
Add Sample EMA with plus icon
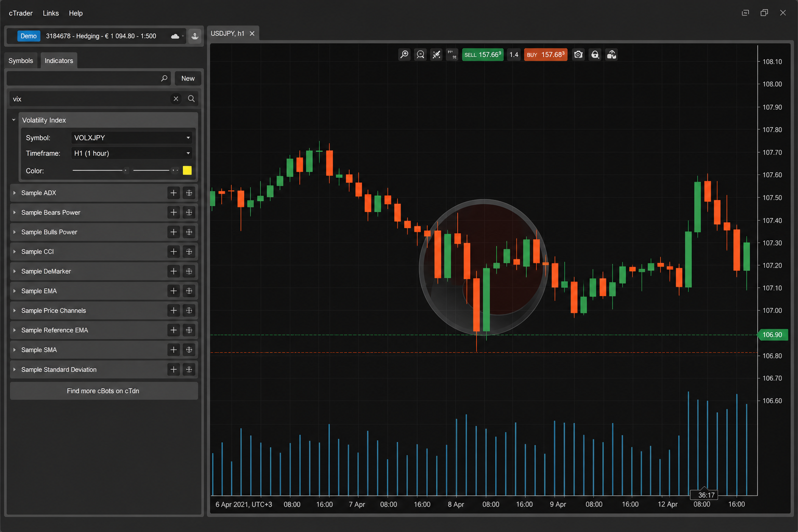[x=174, y=291]
